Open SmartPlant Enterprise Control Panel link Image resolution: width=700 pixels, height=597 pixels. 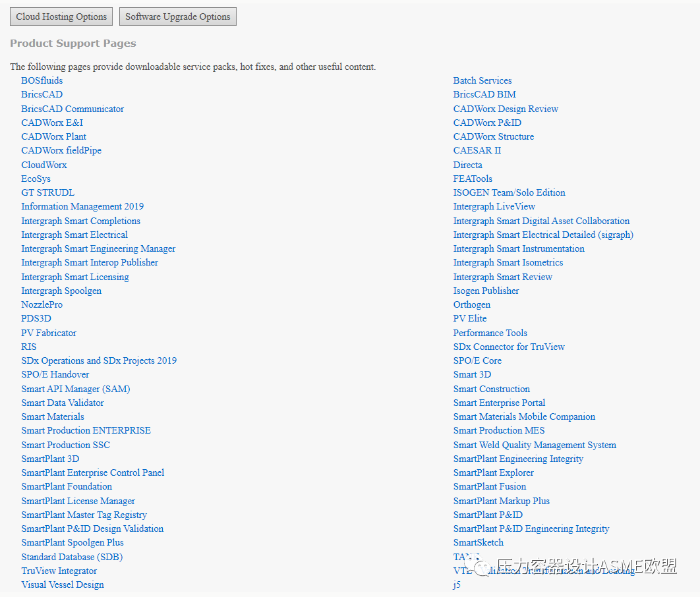(92, 472)
